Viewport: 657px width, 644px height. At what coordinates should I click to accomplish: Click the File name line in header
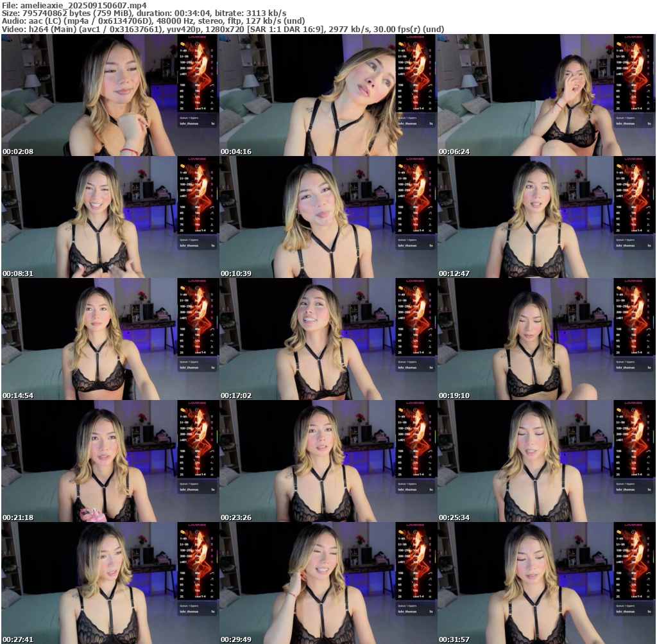coord(74,5)
